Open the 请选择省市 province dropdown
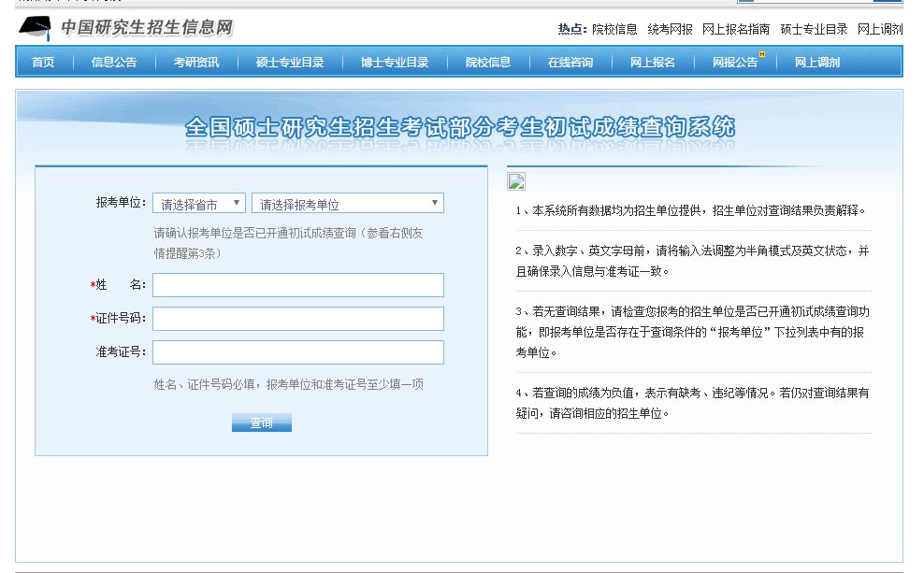Viewport: 924px width, 573px height. [199, 203]
